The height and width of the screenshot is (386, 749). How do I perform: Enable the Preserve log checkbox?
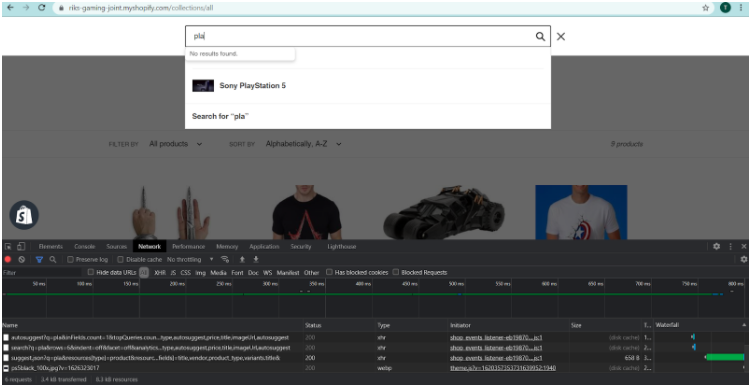70,259
